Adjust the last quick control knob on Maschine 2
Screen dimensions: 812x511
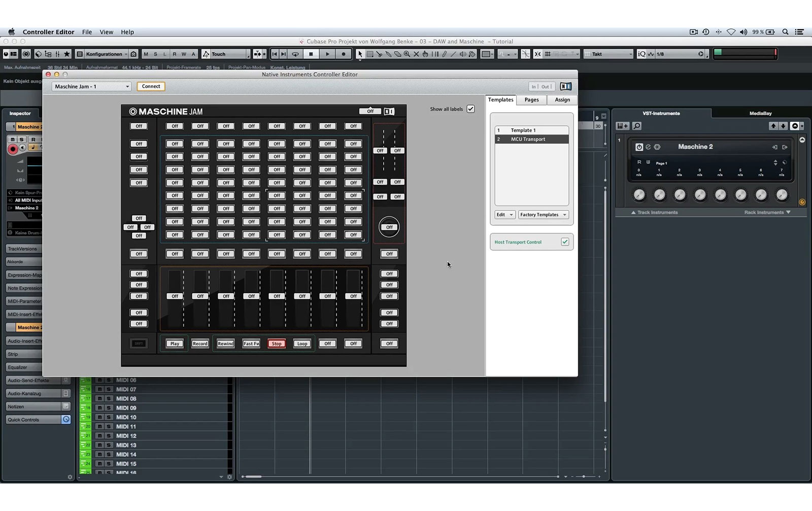point(782,195)
